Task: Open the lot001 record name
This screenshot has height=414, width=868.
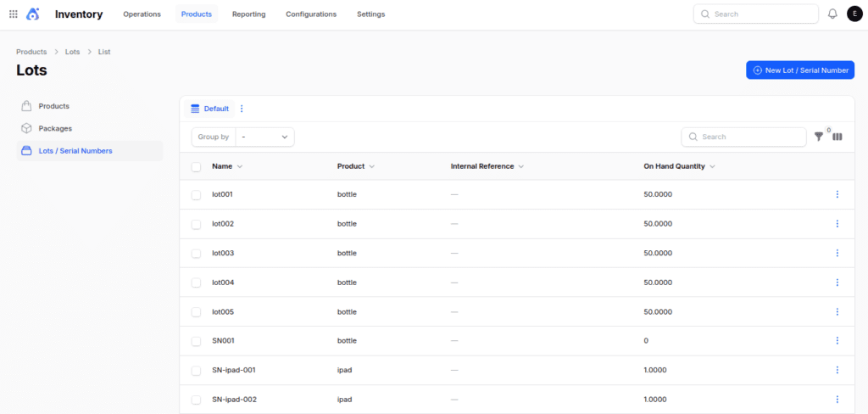Action: 223,194
